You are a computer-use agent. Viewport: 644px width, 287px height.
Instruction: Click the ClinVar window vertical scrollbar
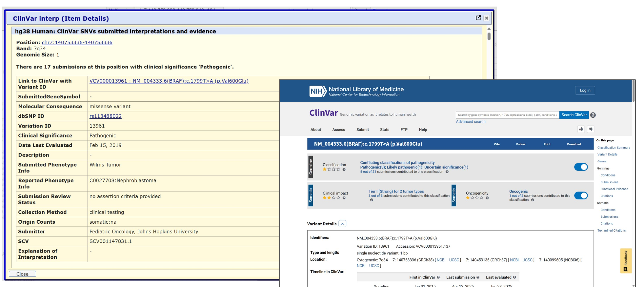634,91
